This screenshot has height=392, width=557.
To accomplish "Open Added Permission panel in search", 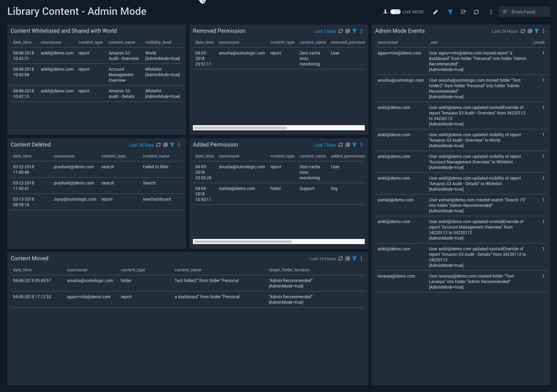I will click(348, 145).
